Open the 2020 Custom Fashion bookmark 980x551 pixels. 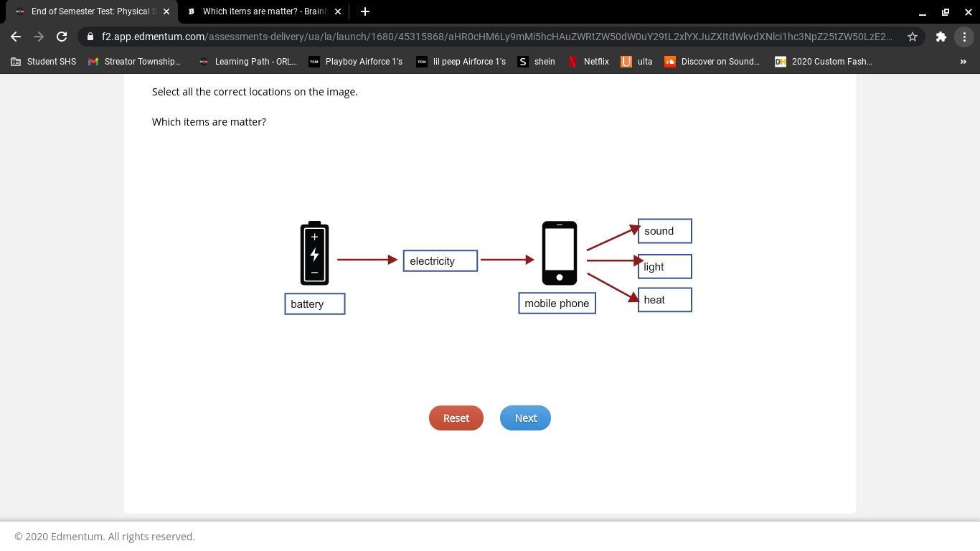[824, 62]
